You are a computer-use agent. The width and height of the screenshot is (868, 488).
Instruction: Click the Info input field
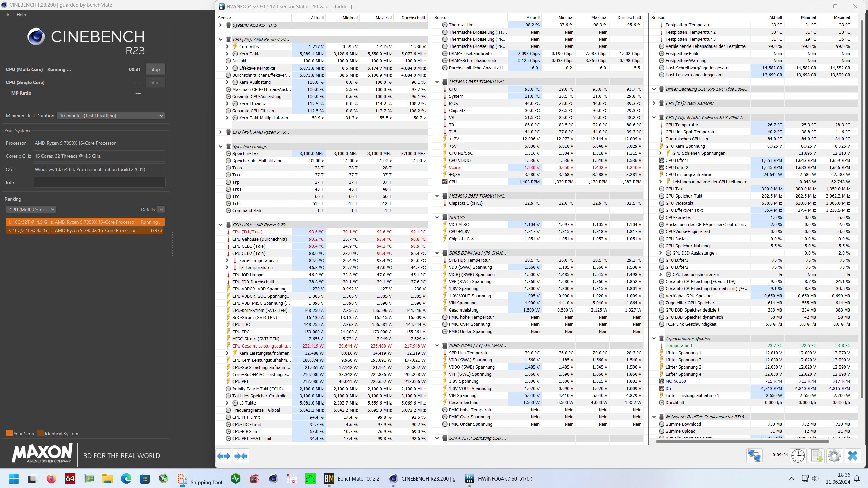pos(99,183)
